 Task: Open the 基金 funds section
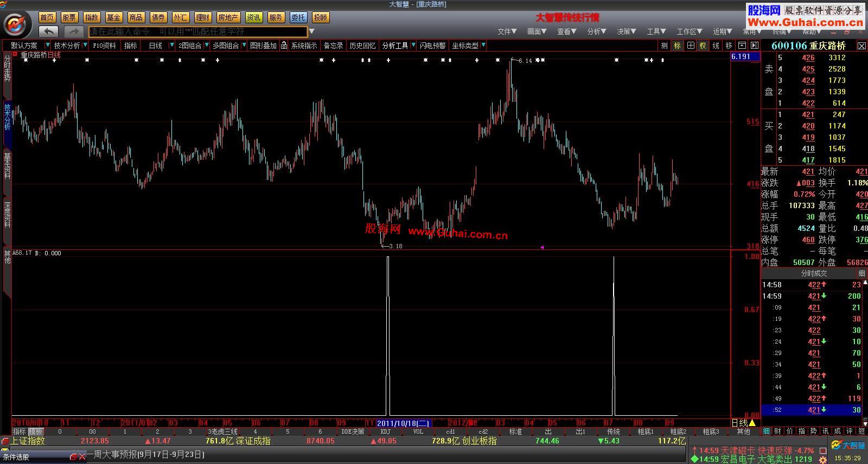pos(114,17)
